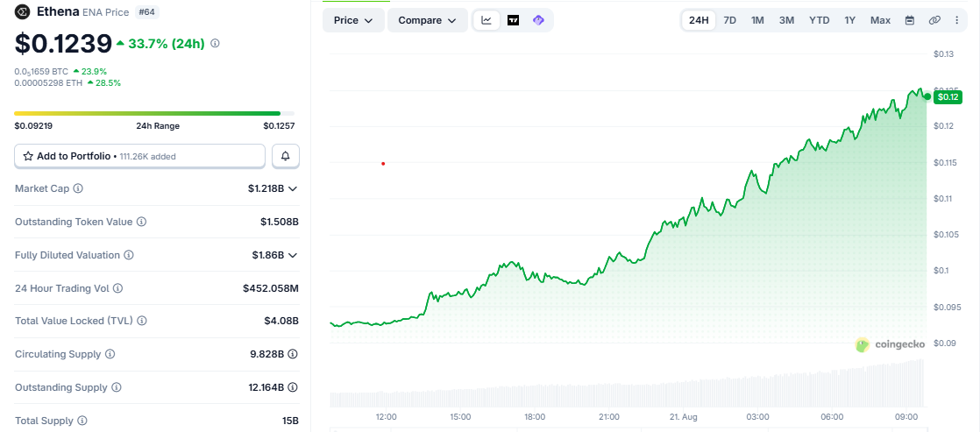The width and height of the screenshot is (980, 432).
Task: Click the $1.218B market cap value
Action: point(266,188)
